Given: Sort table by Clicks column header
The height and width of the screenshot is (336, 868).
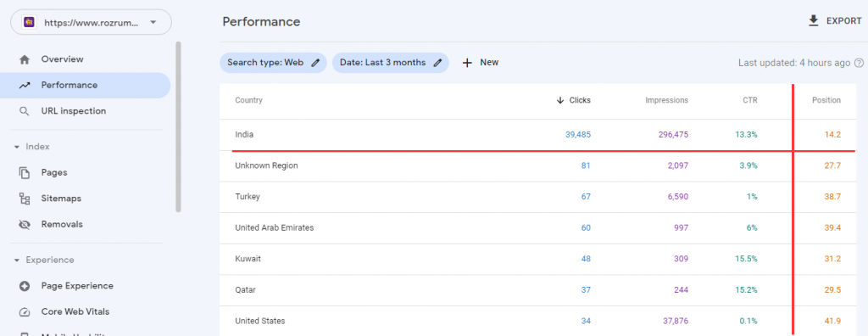Looking at the screenshot, I should pos(574,100).
